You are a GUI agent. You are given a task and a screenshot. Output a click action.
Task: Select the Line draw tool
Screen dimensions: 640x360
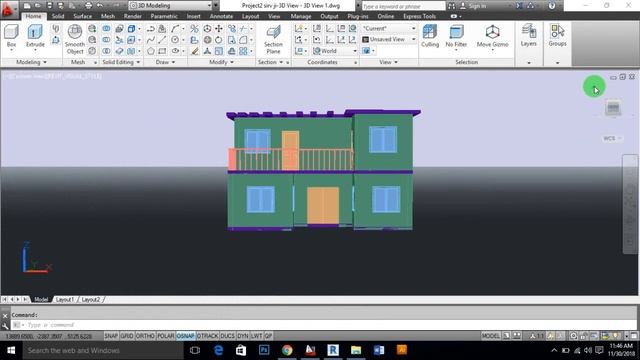(x=162, y=40)
